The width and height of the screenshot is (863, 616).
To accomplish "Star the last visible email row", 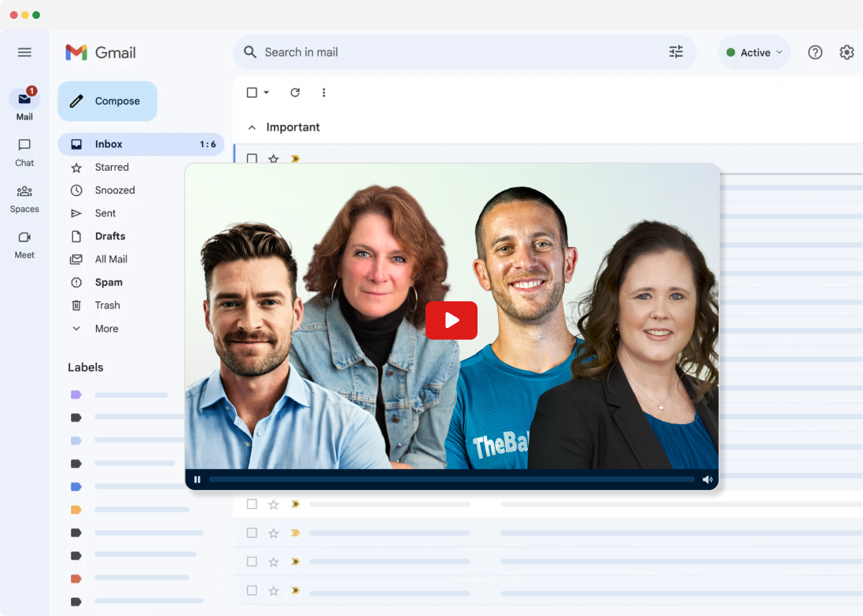I will click(274, 591).
